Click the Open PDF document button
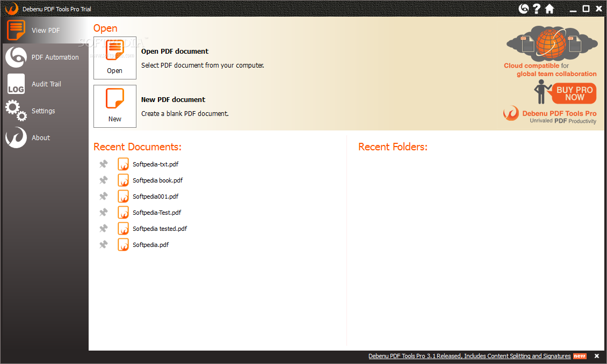 click(115, 58)
